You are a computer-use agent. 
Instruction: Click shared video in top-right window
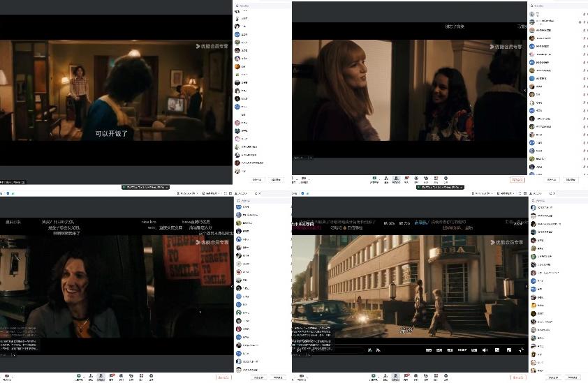pos(409,90)
